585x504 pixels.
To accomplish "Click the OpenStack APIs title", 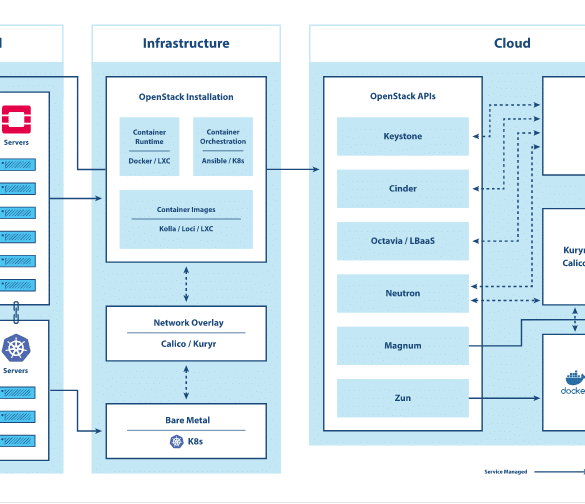I will pyautogui.click(x=403, y=96).
